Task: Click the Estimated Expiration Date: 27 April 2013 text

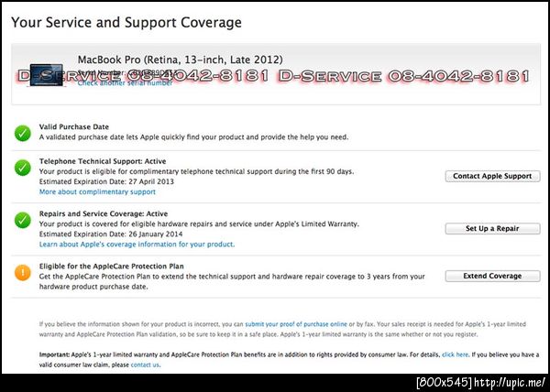Action: click(x=106, y=182)
